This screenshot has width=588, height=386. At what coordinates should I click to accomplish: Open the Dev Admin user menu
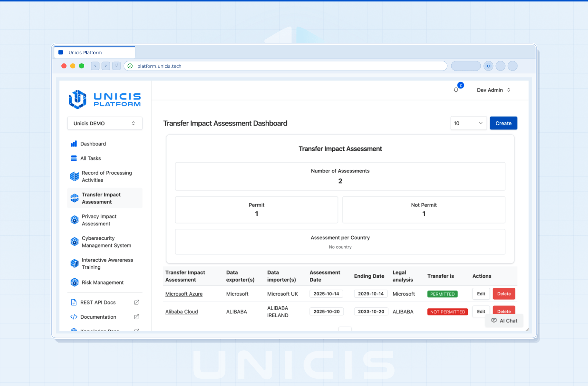pos(494,90)
